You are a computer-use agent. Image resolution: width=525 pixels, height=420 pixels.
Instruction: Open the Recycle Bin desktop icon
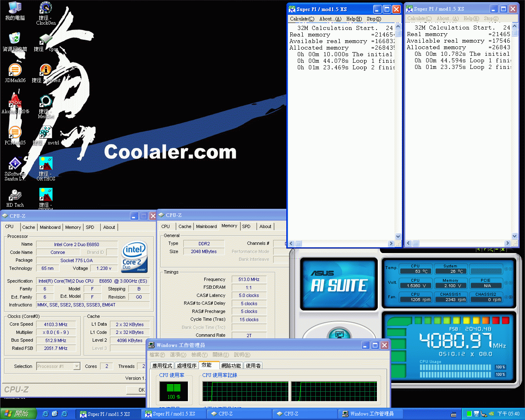tap(15, 42)
